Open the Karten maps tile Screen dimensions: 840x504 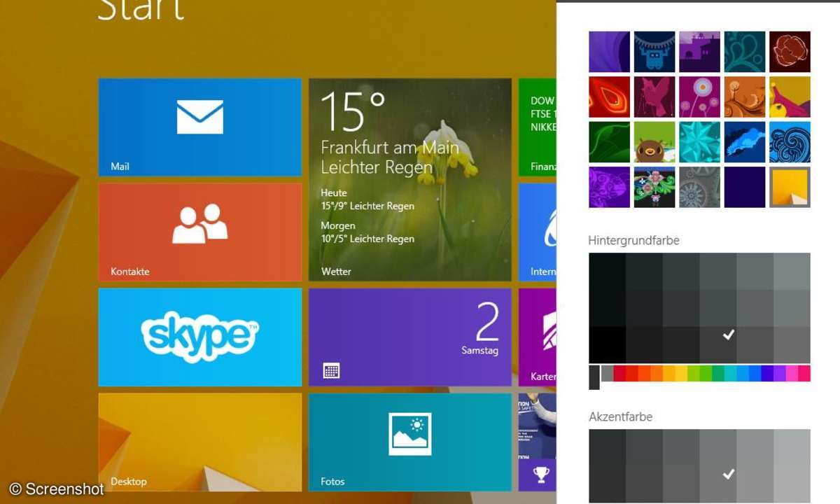[537, 337]
